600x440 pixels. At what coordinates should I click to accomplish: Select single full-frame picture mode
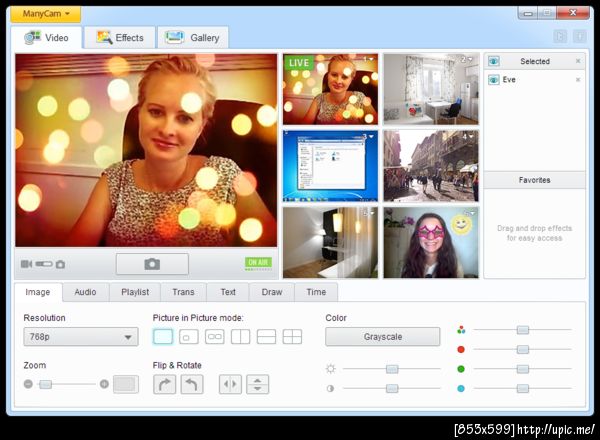(163, 337)
